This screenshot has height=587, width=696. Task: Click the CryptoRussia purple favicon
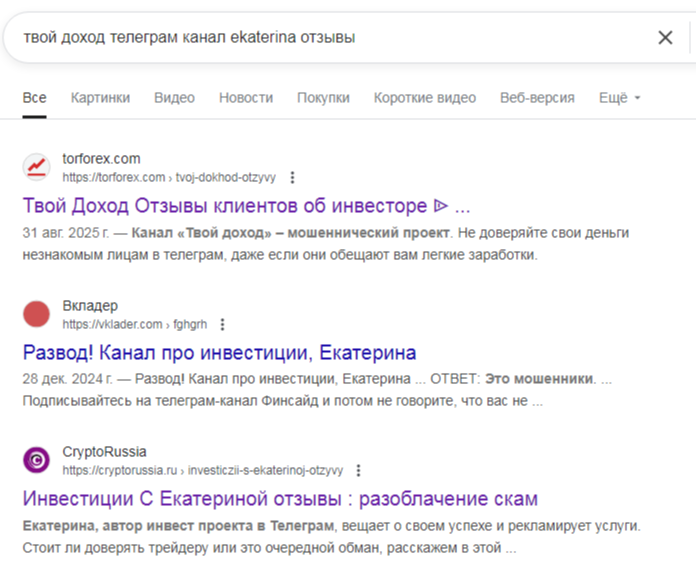pyautogui.click(x=36, y=460)
